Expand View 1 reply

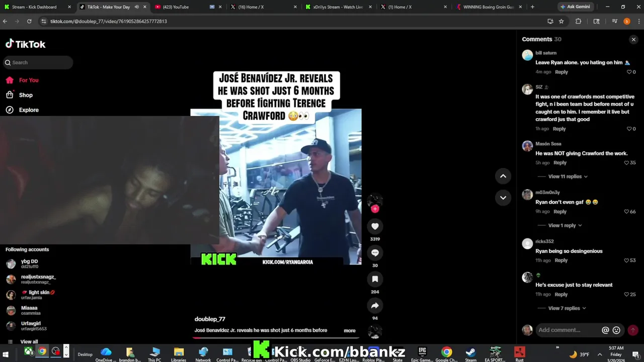tap(565, 225)
